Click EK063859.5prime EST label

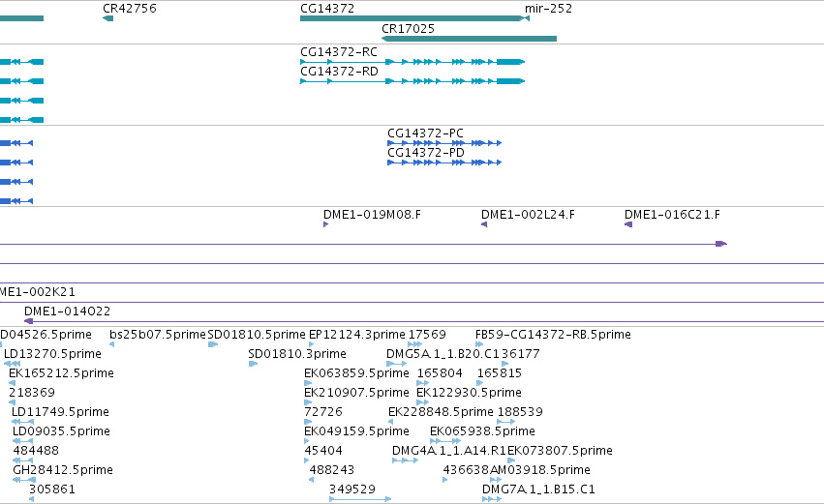pyautogui.click(x=357, y=373)
